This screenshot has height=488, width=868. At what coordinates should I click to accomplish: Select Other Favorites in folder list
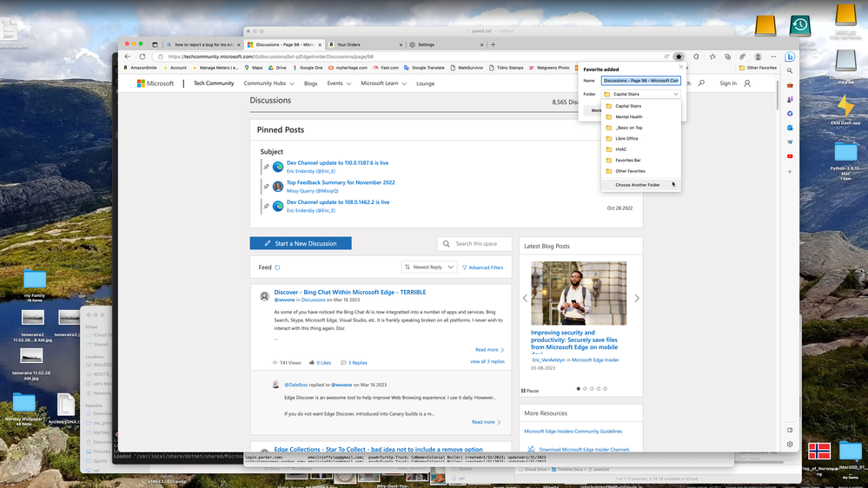coord(641,171)
